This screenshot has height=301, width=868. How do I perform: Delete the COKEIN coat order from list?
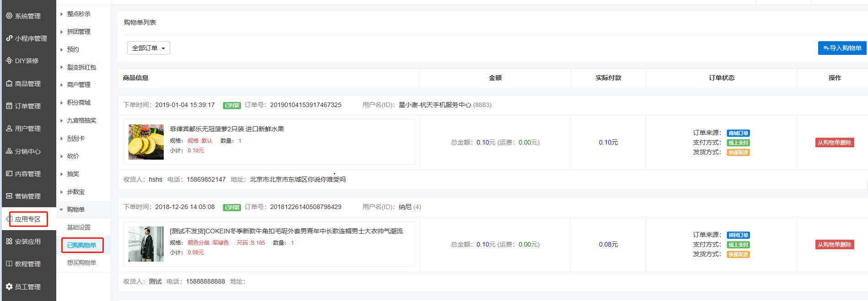tap(834, 245)
